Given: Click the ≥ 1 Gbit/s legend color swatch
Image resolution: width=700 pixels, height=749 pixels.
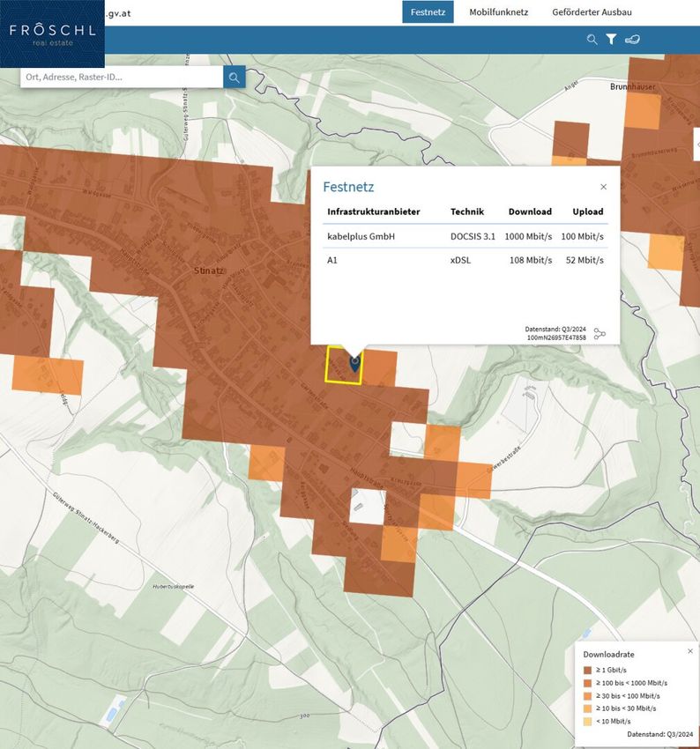Looking at the screenshot, I should [x=587, y=671].
